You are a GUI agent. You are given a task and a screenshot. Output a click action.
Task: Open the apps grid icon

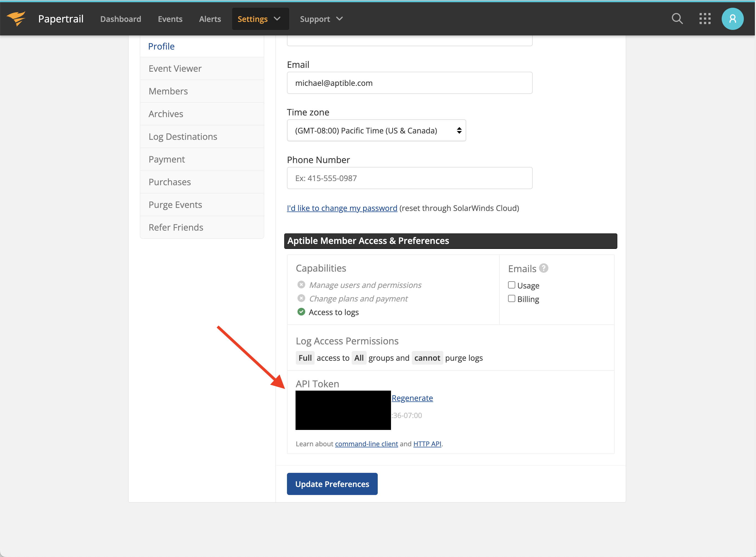click(705, 19)
